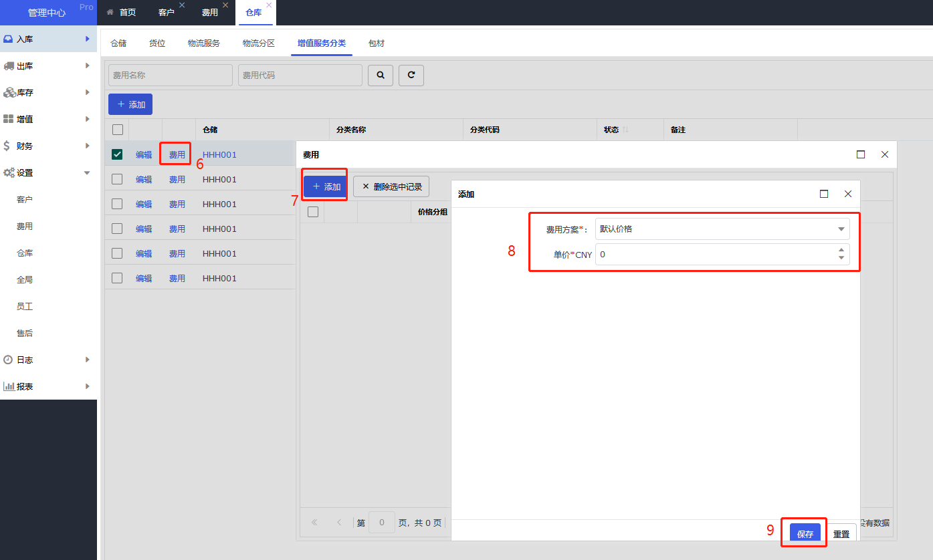Screen dimensions: 933x560
Task: Maximize the 费用 dialog
Action: pos(861,154)
